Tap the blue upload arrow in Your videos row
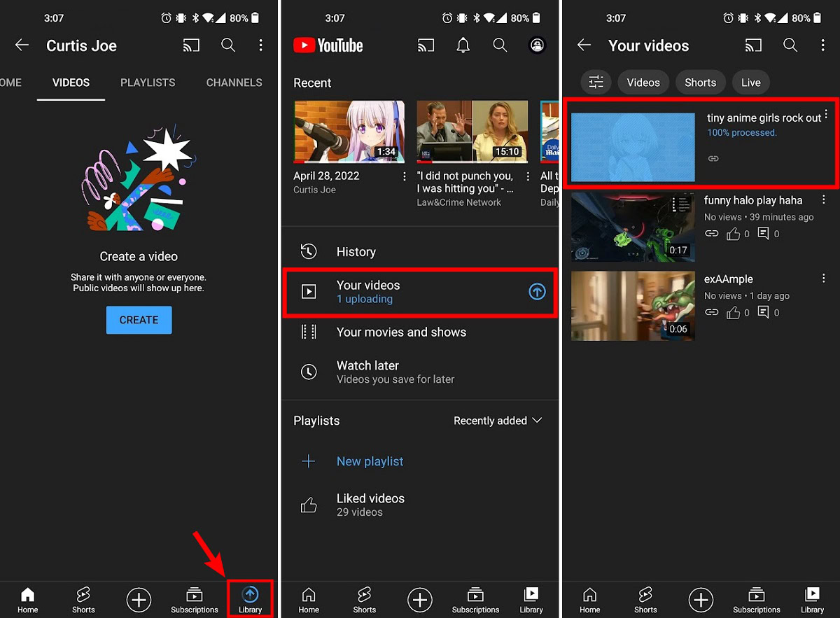 click(x=537, y=292)
